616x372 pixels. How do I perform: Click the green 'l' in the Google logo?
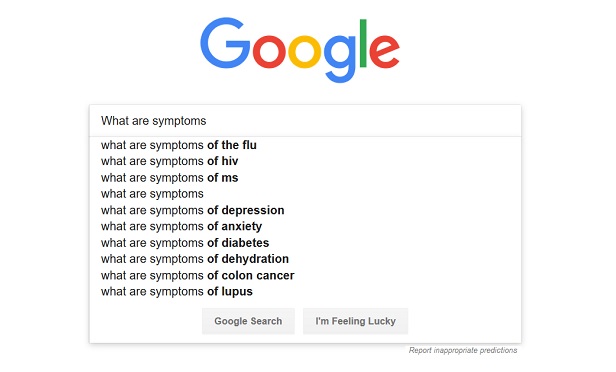(363, 43)
